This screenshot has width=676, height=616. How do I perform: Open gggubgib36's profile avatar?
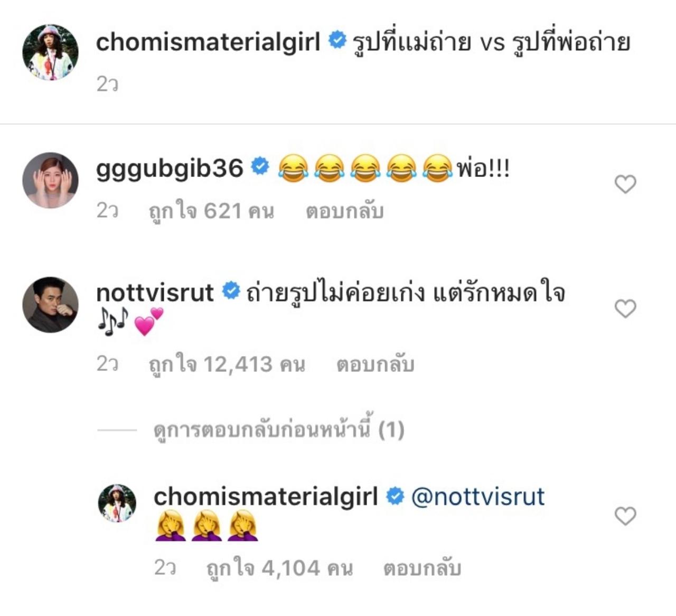pos(50,180)
